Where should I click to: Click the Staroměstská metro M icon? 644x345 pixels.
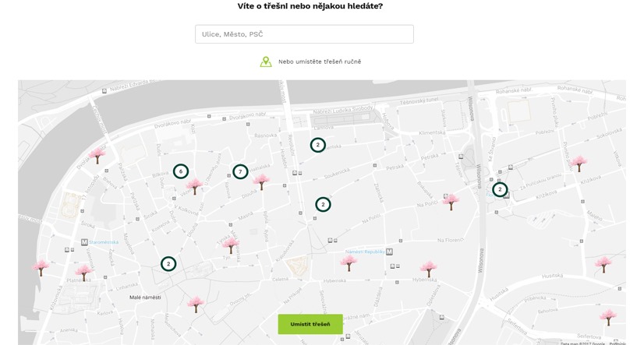84,242
